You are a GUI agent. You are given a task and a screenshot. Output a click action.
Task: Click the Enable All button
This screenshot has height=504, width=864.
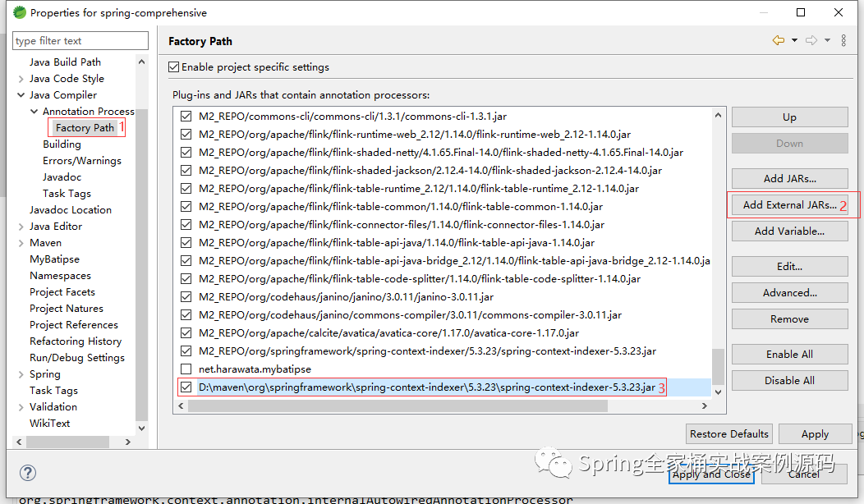pos(789,354)
